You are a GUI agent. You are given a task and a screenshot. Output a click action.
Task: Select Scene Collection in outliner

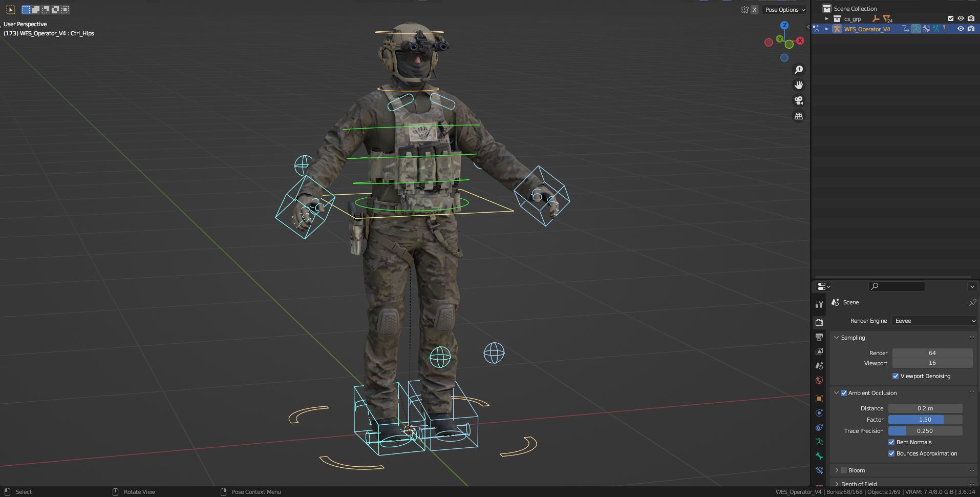coord(855,9)
